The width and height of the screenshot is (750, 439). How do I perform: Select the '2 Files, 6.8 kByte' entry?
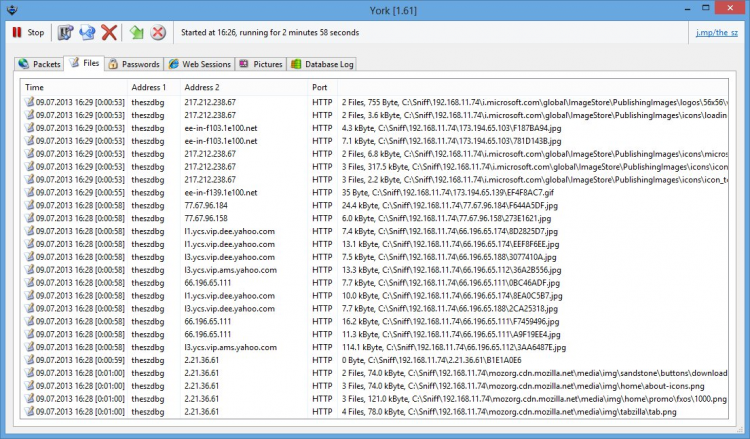tap(535, 154)
